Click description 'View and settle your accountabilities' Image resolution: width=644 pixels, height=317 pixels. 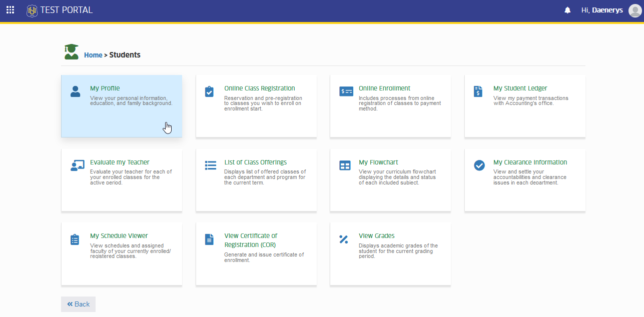pyautogui.click(x=530, y=177)
